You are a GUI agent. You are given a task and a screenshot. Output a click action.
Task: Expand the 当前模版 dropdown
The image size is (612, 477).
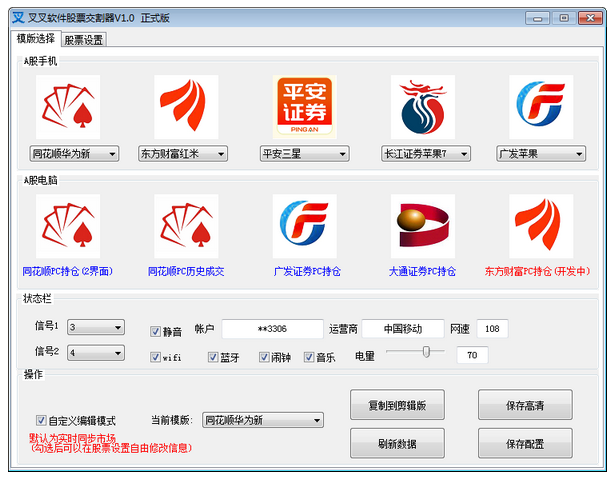(263, 420)
